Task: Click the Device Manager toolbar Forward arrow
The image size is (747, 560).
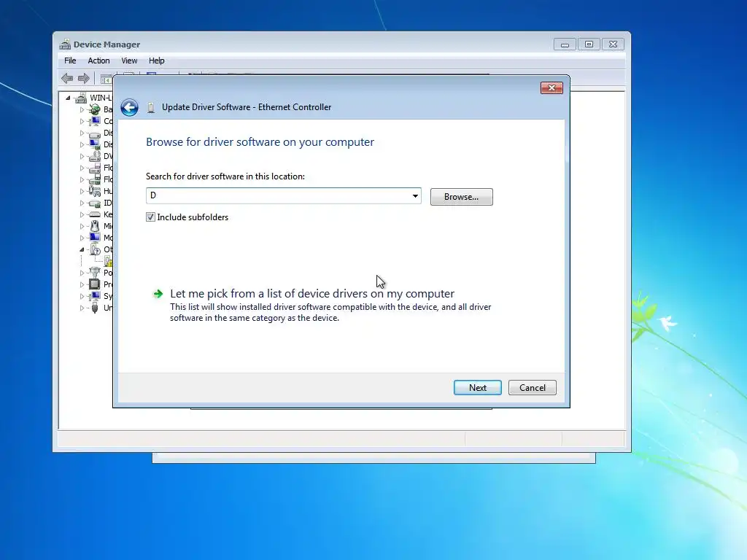Action: [84, 78]
